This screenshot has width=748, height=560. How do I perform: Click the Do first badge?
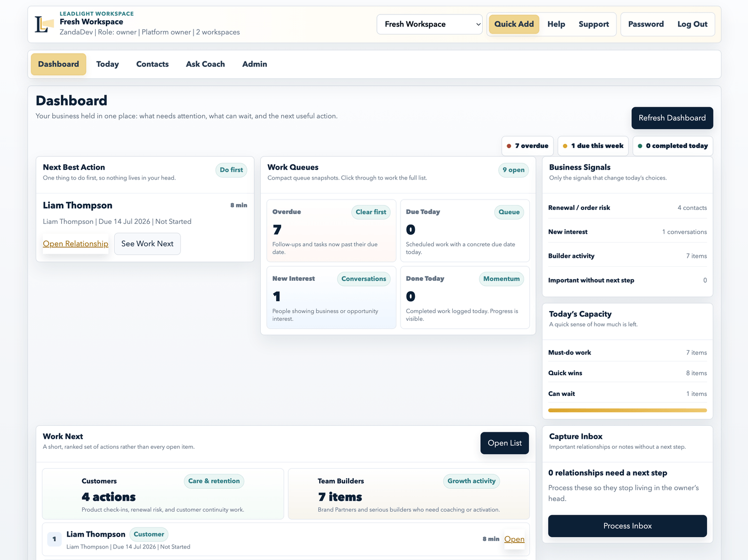click(231, 170)
